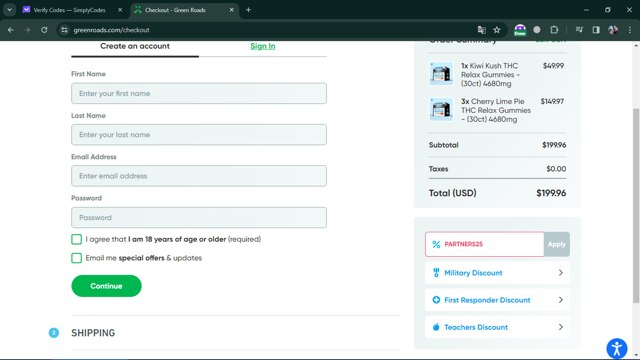
Task: Expand Teachers Discount chevron arrow
Action: click(561, 327)
